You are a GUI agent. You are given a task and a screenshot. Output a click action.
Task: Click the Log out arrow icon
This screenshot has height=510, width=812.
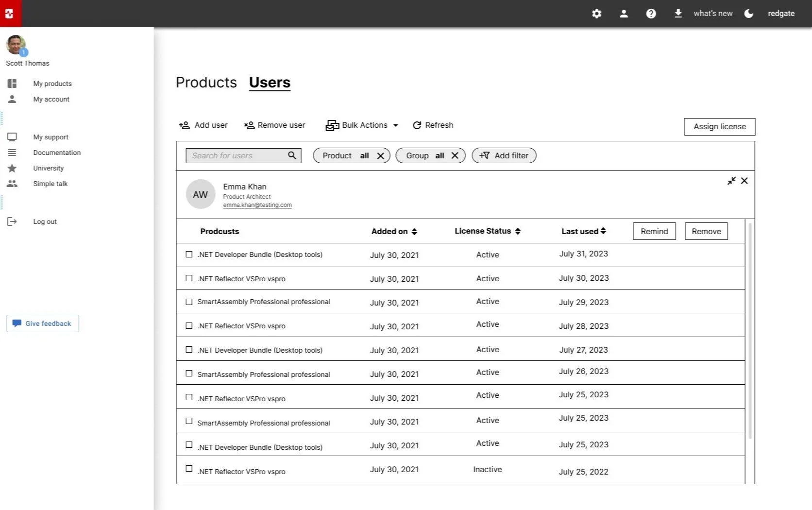(12, 221)
